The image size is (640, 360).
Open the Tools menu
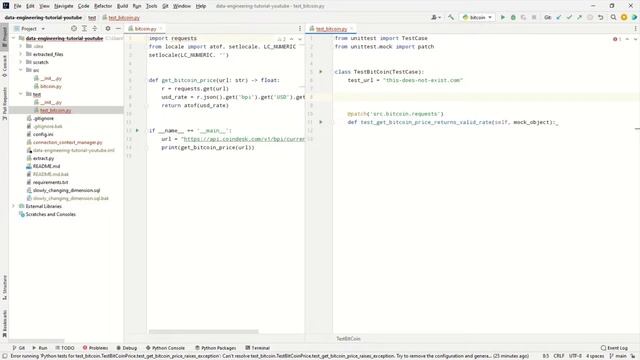click(151, 6)
